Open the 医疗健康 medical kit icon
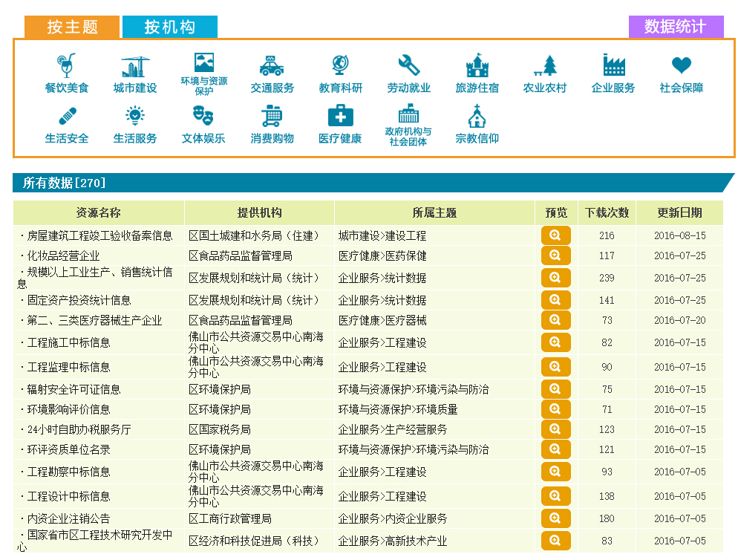 pyautogui.click(x=340, y=116)
